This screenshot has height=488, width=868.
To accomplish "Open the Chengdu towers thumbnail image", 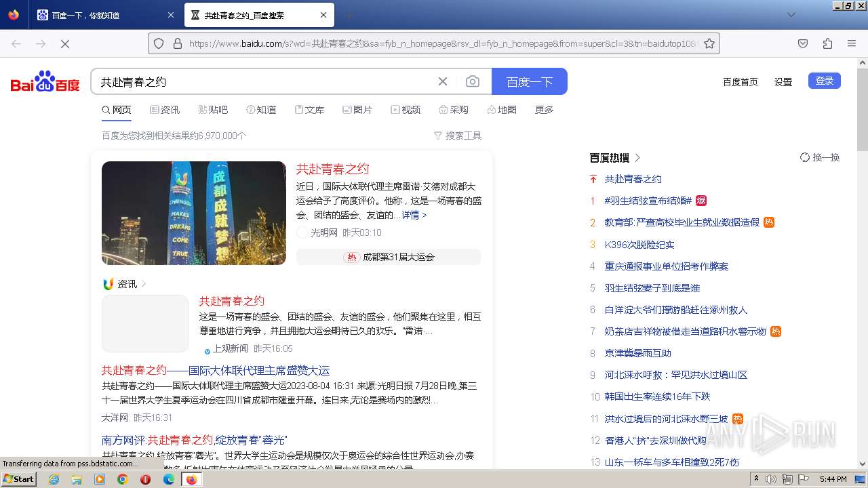I will pyautogui.click(x=194, y=213).
